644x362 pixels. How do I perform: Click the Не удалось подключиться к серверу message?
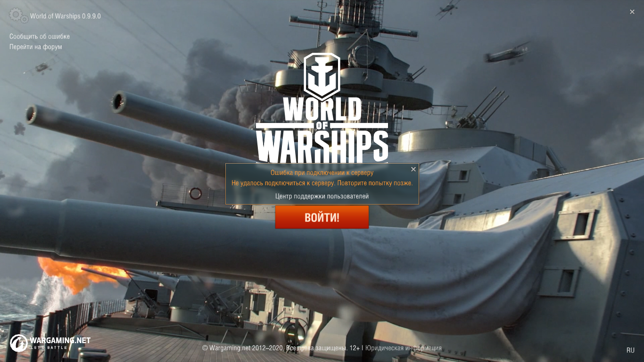pos(322,183)
